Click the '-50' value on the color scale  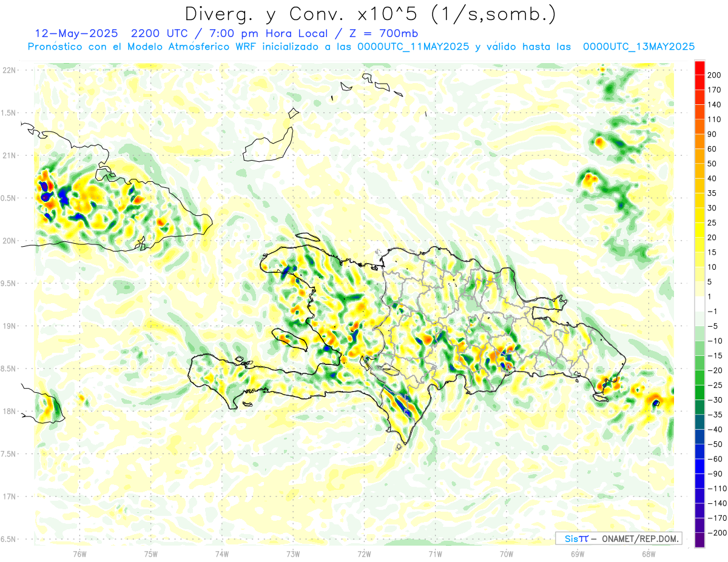pyautogui.click(x=715, y=444)
